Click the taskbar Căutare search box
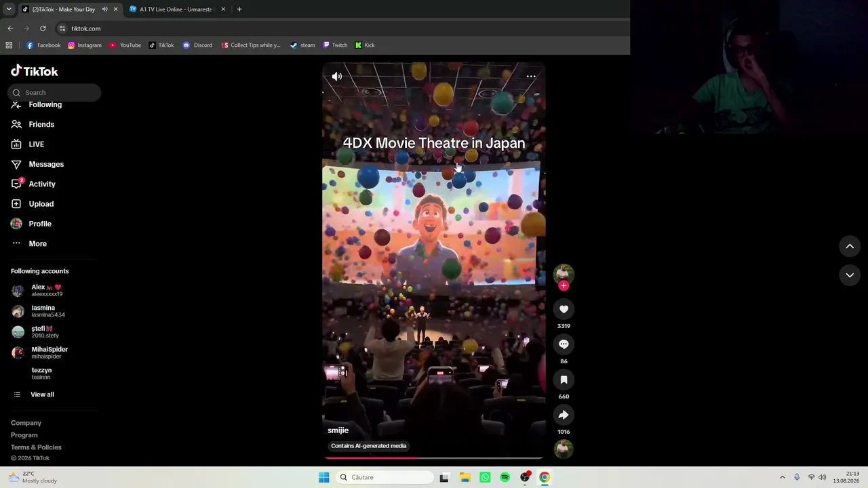The width and height of the screenshot is (868, 488). pos(385,477)
